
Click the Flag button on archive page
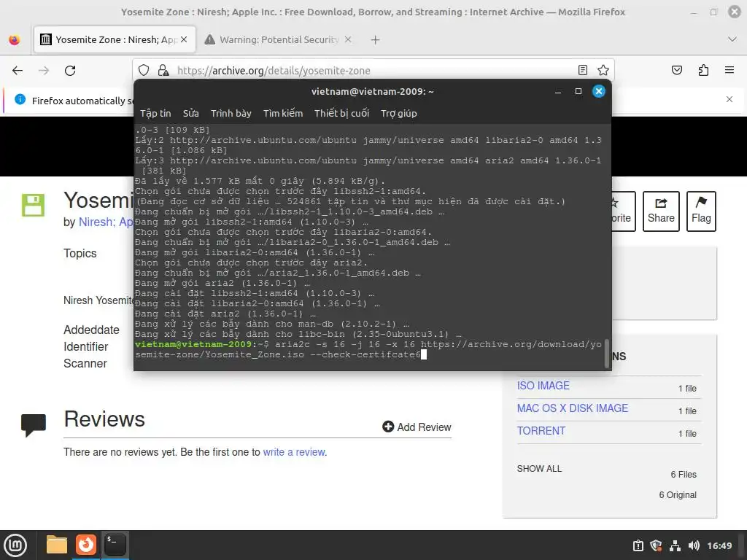[x=701, y=211]
